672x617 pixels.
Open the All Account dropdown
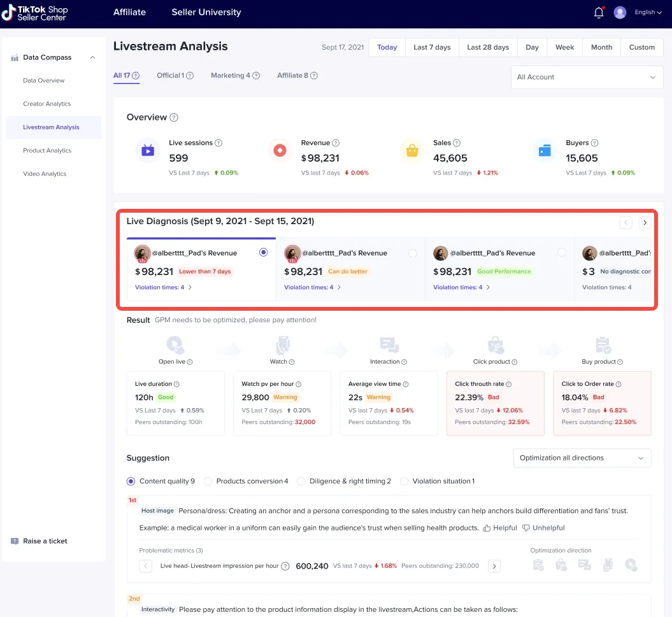click(587, 77)
